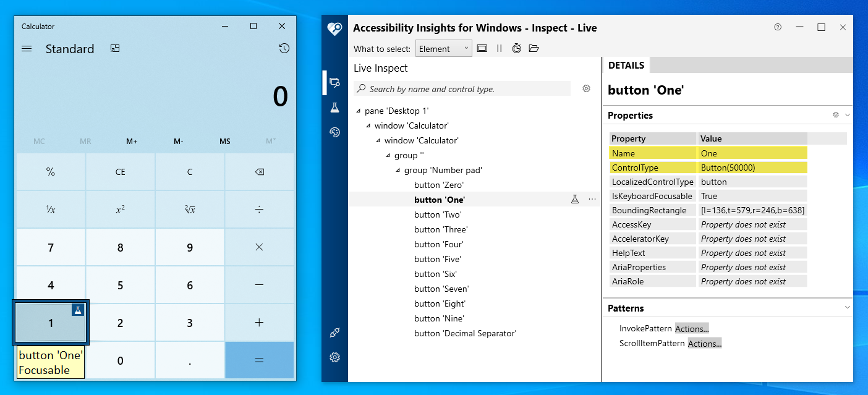Open the What to select dropdown
Image resolution: width=868 pixels, height=395 pixels.
click(x=443, y=48)
